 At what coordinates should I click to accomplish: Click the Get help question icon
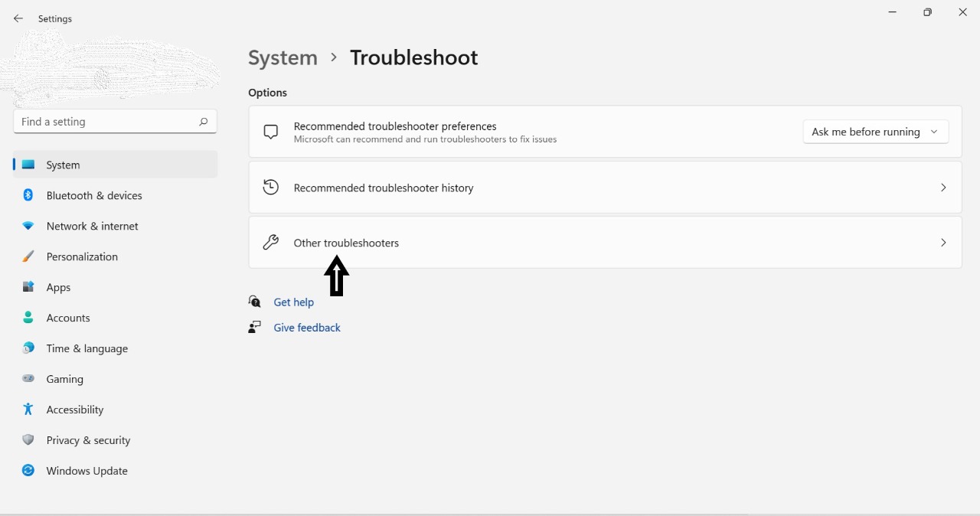tap(254, 302)
